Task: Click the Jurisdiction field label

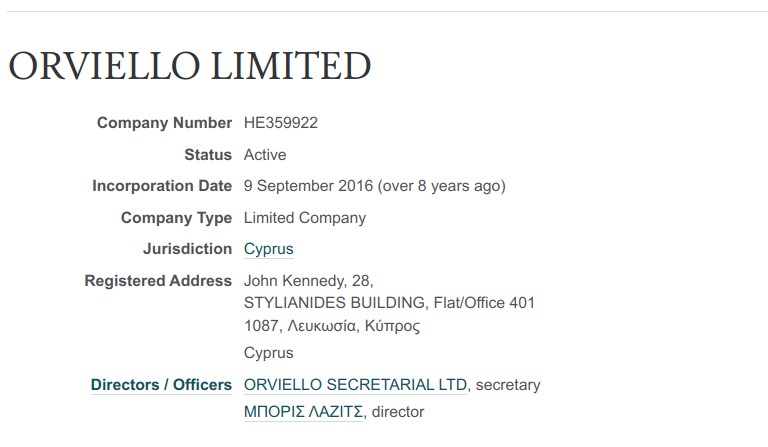Action: tap(187, 249)
